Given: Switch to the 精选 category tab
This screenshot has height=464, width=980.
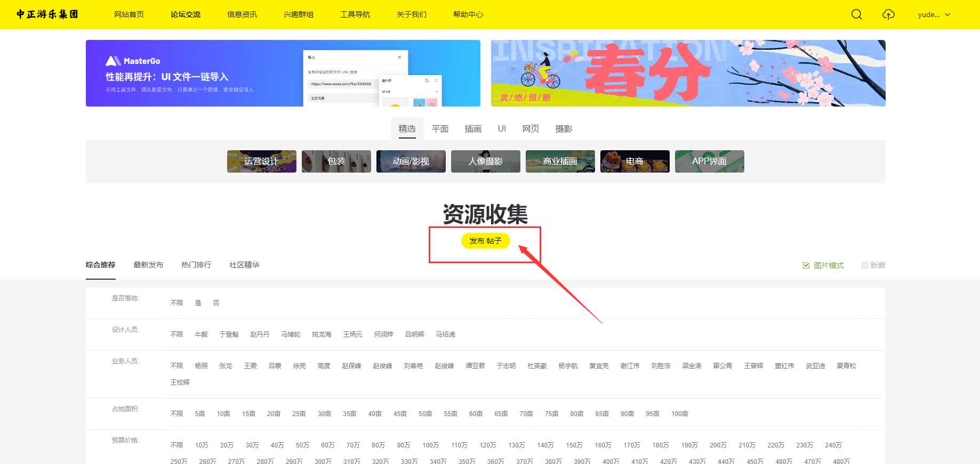Looking at the screenshot, I should pos(407,128).
